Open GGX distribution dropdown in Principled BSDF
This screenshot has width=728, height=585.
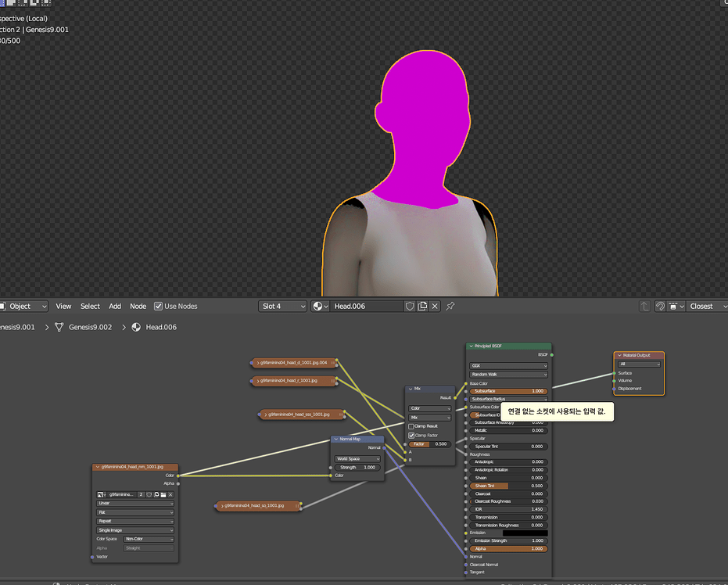[x=508, y=366]
